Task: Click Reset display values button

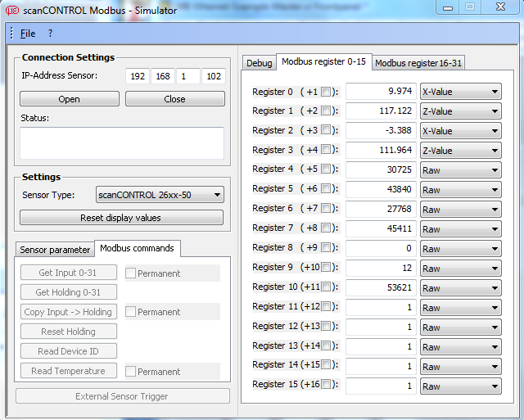Action: click(121, 218)
